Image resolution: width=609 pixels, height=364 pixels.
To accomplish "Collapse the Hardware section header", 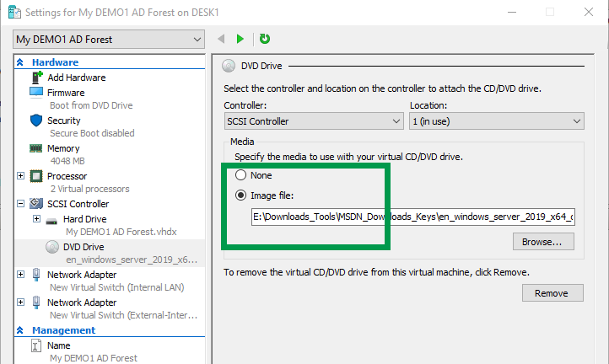I will (x=20, y=62).
